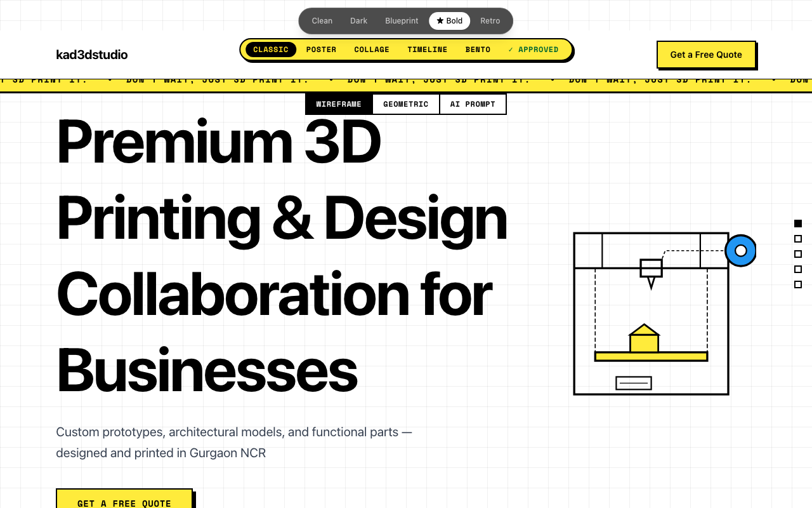The width and height of the screenshot is (812, 508).
Task: Switch to the Timeline layout
Action: [427, 50]
